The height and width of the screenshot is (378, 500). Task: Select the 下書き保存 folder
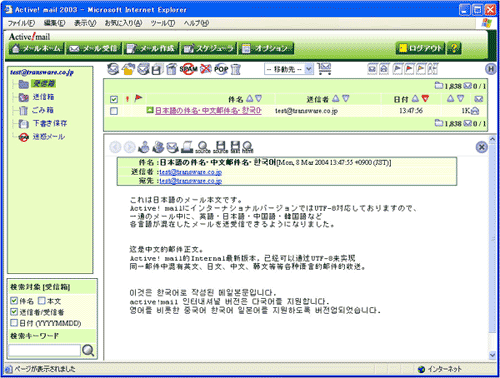[x=50, y=123]
